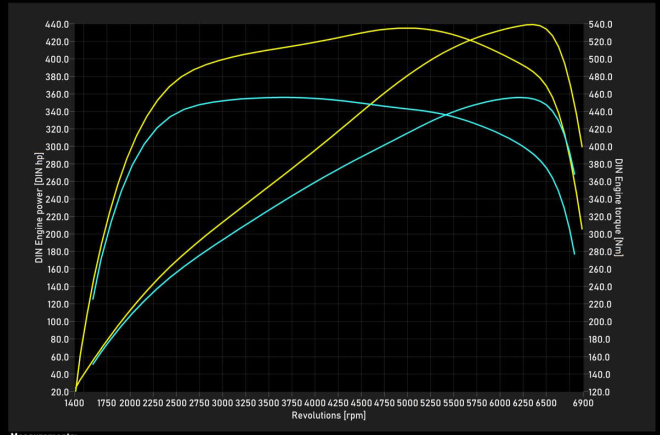Select the 1750 rpm tick label
Screen dimensions: 660x435
(108, 402)
